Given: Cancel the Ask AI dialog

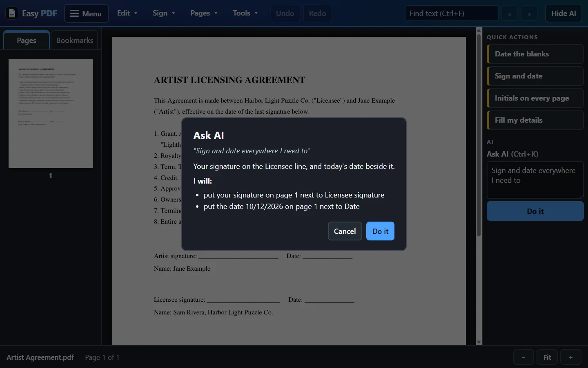Looking at the screenshot, I should (345, 231).
